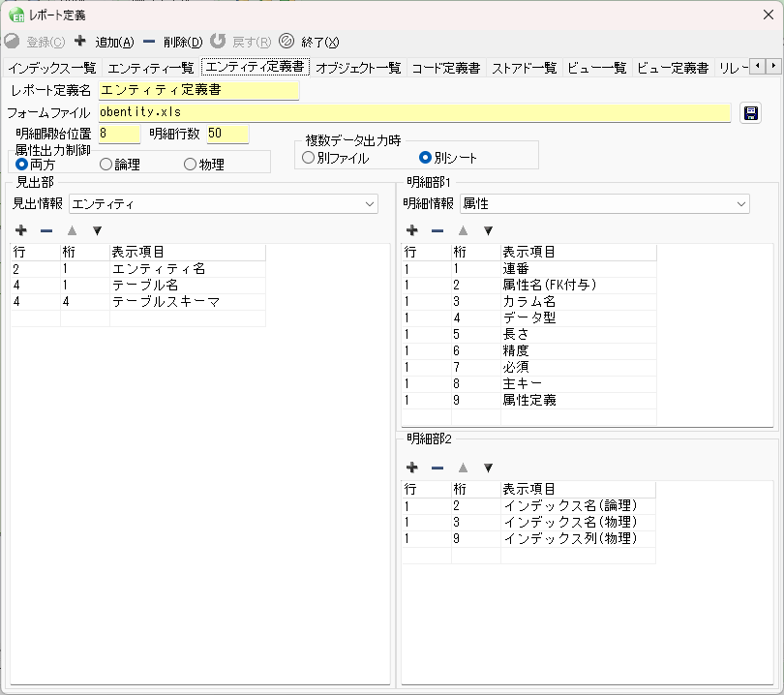
Task: Select the テーブル名 row in 見出部
Action: pos(138,286)
